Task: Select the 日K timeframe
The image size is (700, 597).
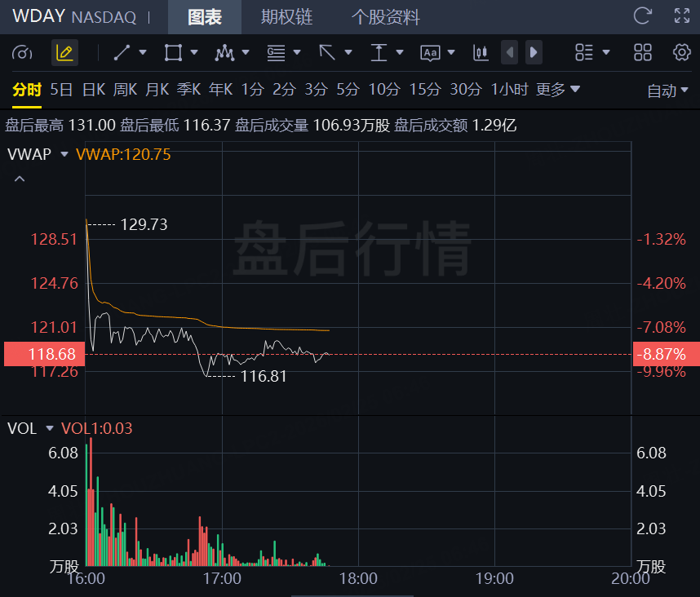Action: [94, 90]
